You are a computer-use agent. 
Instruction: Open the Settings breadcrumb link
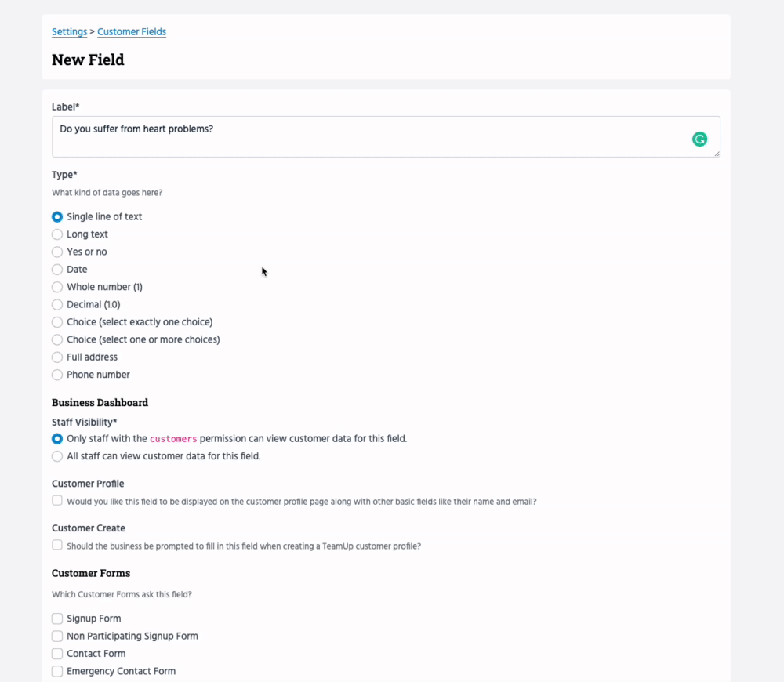click(x=69, y=32)
